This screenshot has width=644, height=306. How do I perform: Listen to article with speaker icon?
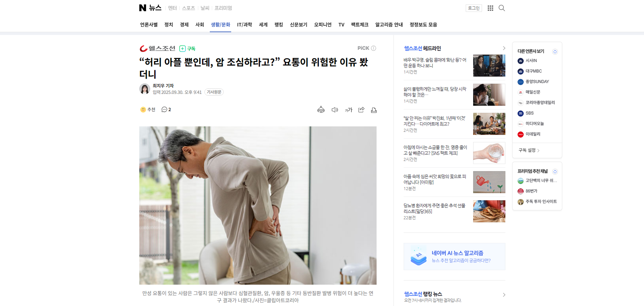click(335, 110)
